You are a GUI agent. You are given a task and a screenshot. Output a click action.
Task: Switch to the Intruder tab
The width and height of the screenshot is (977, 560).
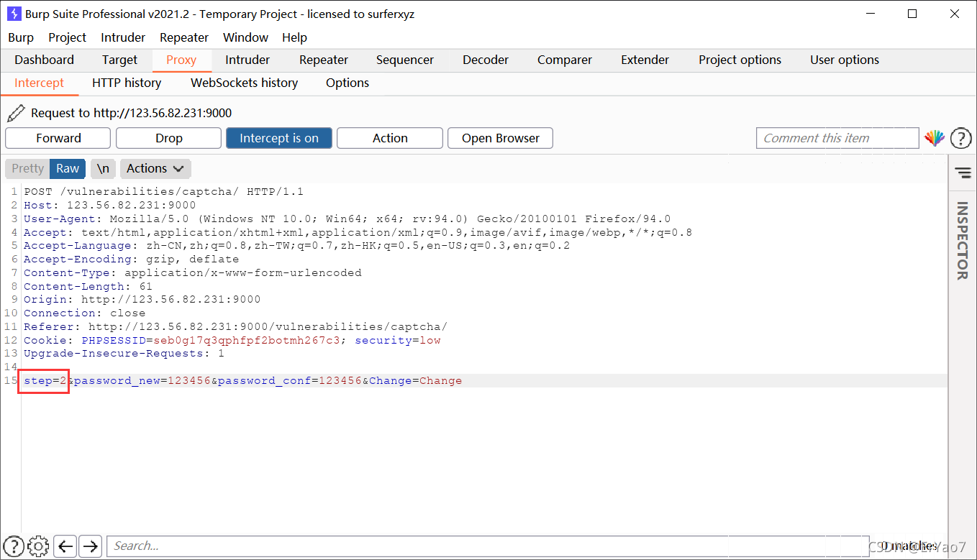coord(247,60)
